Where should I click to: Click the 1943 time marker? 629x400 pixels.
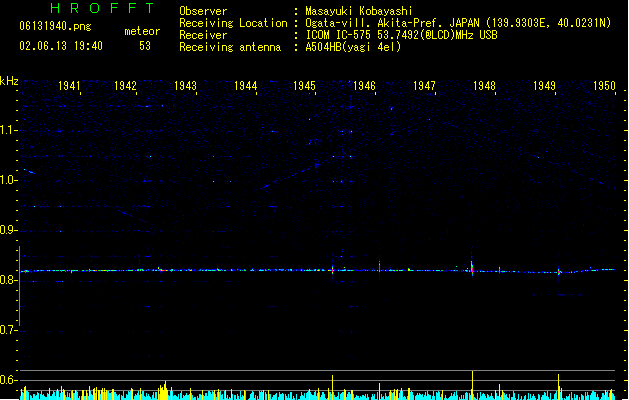coord(185,86)
